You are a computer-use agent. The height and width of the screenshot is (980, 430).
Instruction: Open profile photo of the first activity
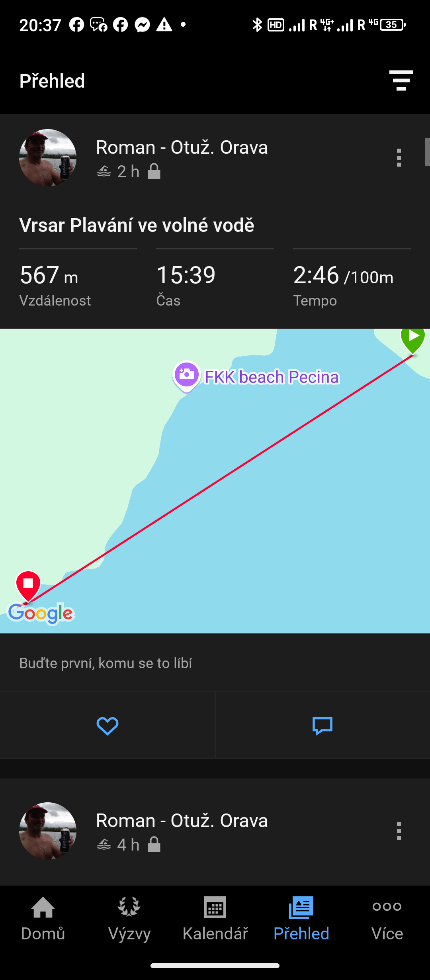(48, 158)
